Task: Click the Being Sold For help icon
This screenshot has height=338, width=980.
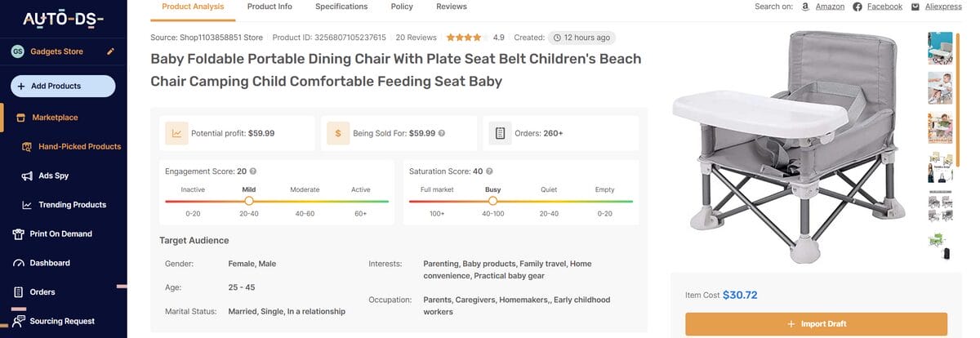Action: tap(442, 133)
